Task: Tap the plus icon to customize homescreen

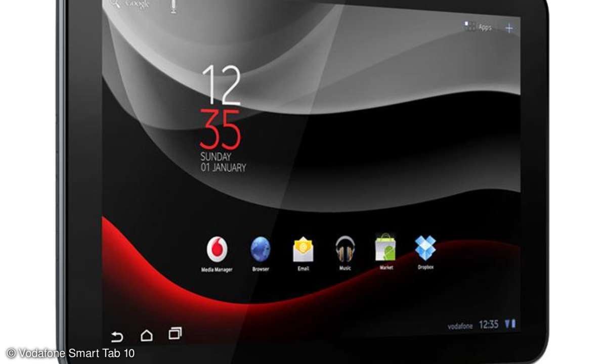Action: click(509, 28)
